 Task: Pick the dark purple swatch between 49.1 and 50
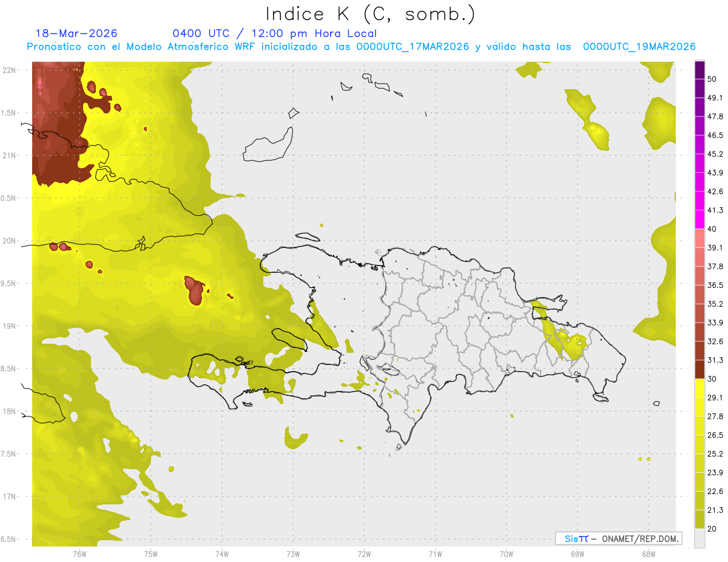[x=699, y=89]
